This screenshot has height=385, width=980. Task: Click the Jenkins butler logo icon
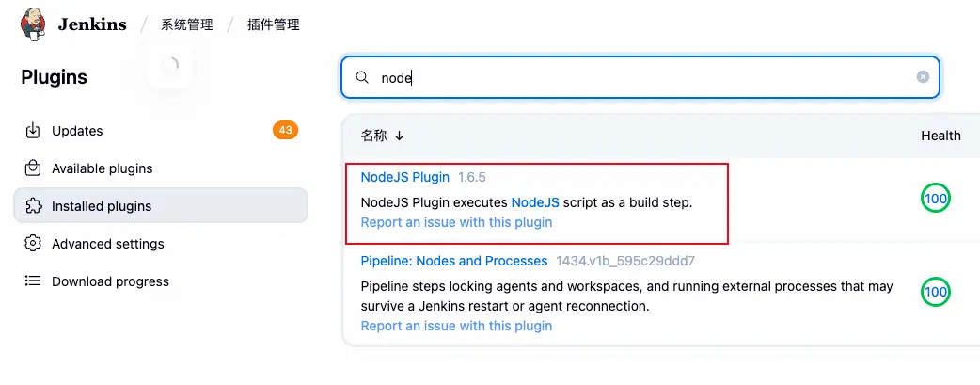(x=34, y=24)
